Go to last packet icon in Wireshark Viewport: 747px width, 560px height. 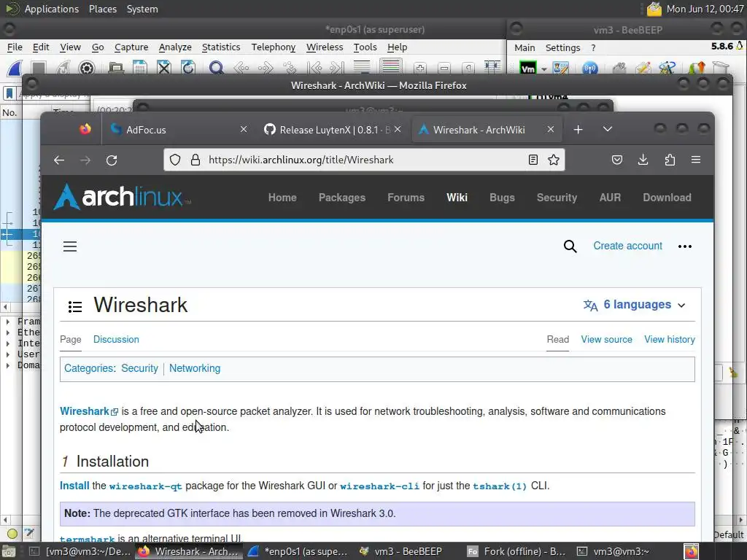click(337, 68)
